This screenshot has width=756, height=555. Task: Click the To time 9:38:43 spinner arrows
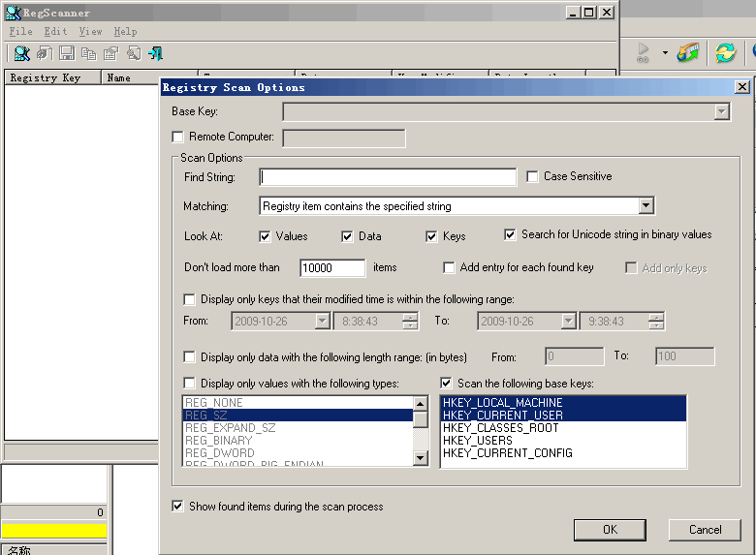656,321
